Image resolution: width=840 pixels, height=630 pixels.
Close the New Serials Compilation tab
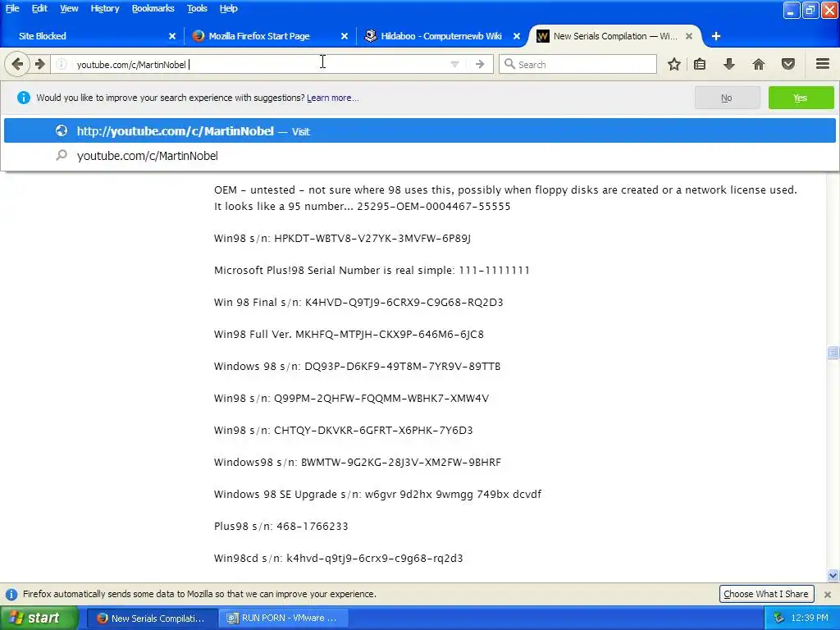(x=689, y=36)
